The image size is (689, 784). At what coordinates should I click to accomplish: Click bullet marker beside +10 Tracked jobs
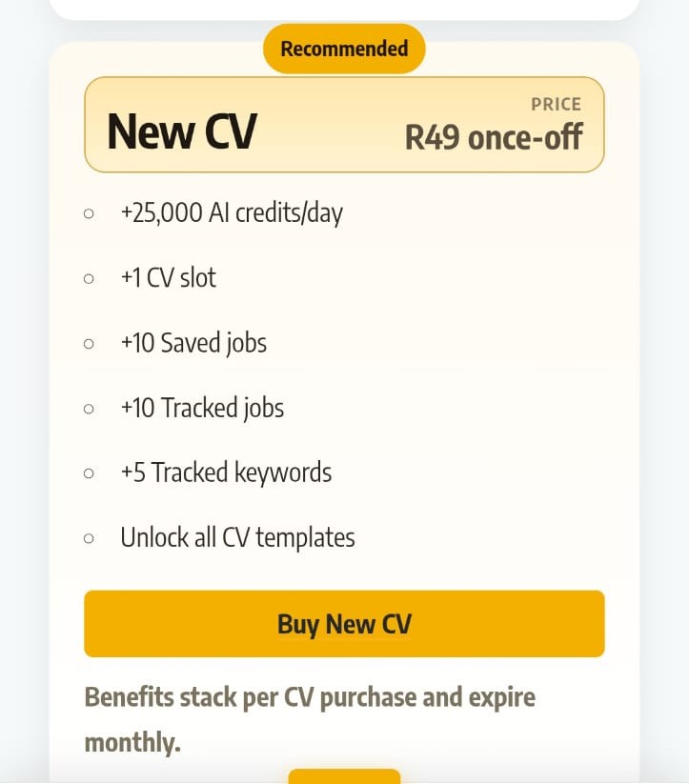pos(89,408)
